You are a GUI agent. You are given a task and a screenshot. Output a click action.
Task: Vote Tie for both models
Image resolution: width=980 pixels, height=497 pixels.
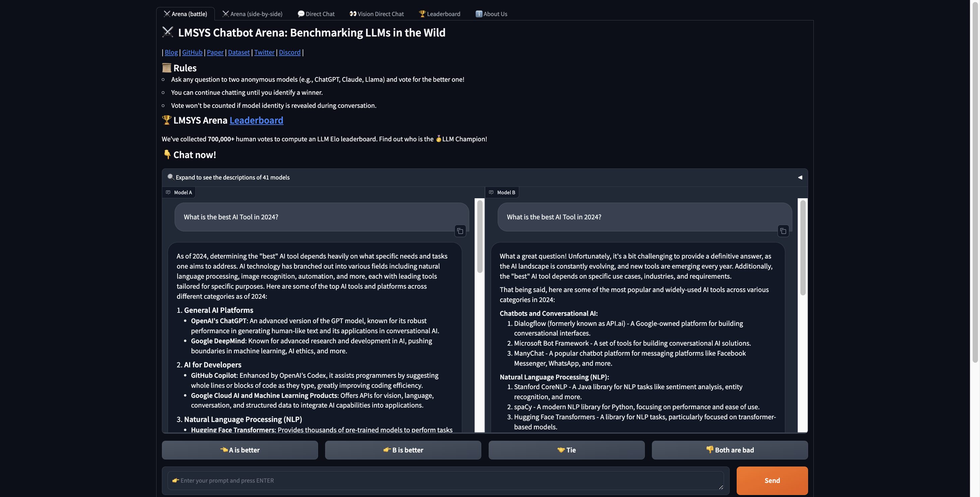566,450
